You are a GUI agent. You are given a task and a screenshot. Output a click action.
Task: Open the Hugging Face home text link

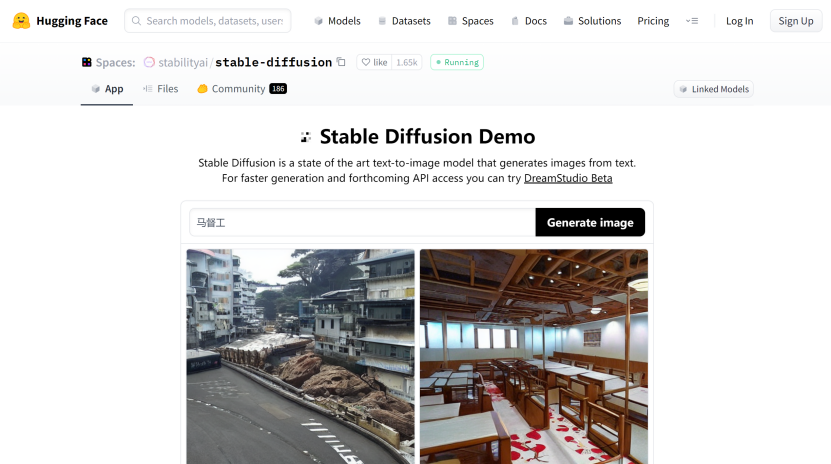(72, 21)
